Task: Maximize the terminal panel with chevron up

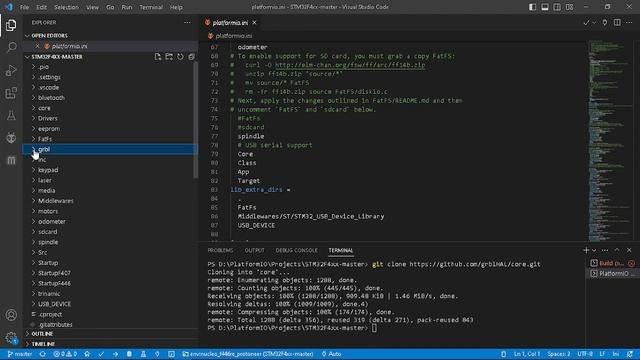Action: (617, 250)
